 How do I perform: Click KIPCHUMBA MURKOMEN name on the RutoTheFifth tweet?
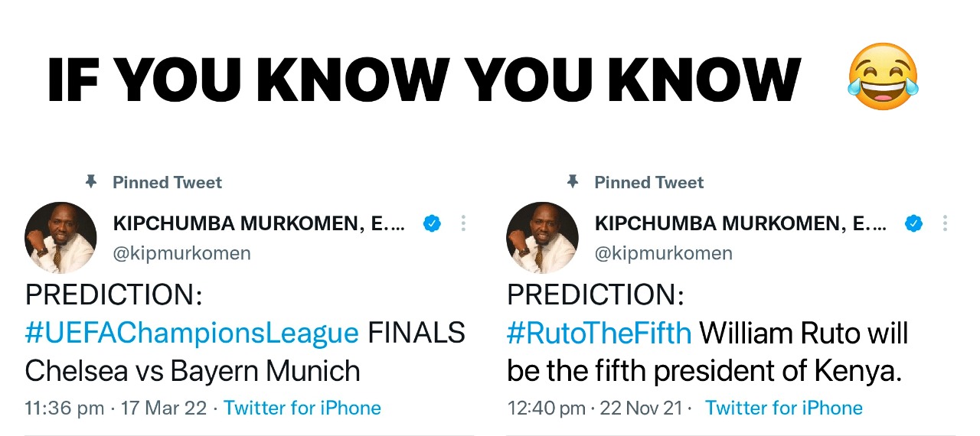click(x=740, y=223)
